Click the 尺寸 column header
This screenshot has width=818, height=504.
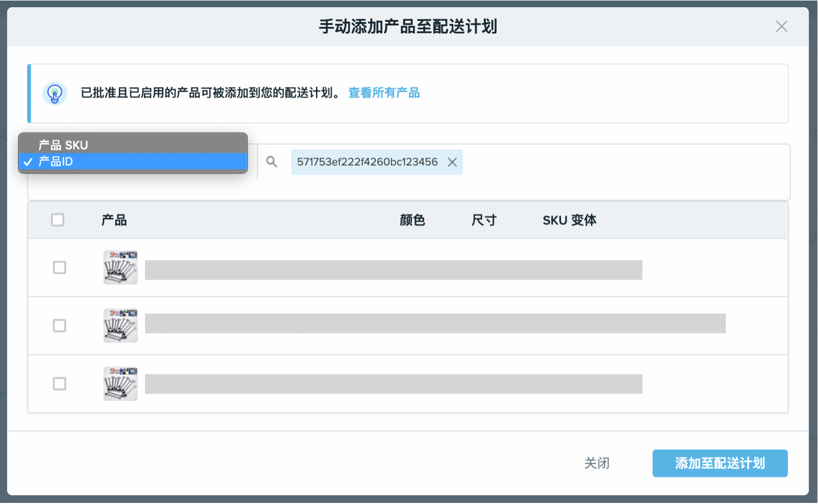[484, 220]
